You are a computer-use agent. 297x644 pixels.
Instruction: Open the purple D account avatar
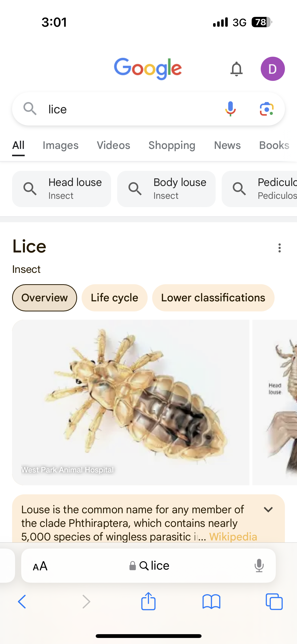pyautogui.click(x=273, y=69)
